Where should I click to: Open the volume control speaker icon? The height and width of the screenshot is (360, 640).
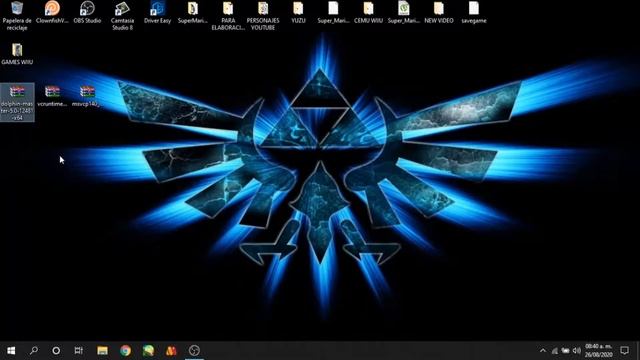(x=576, y=351)
